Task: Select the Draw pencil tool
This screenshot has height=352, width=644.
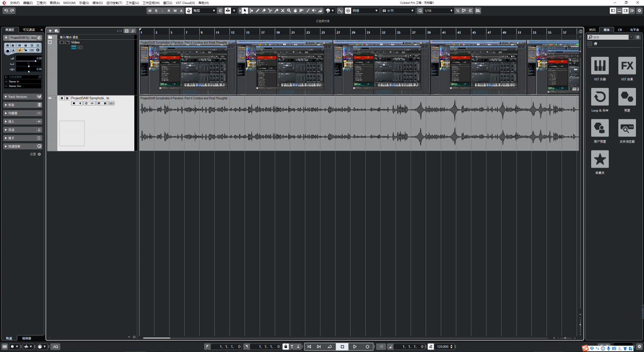Action: point(258,11)
